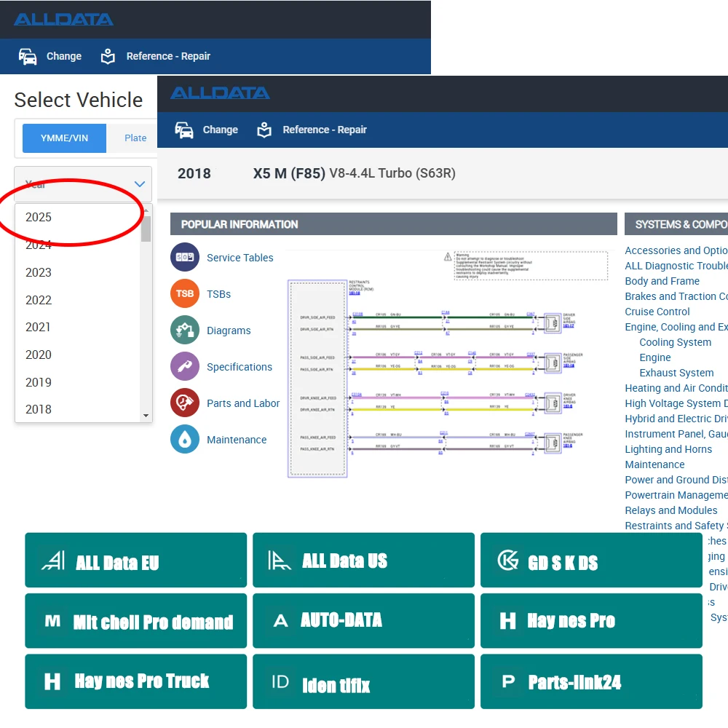Click the Reference - Repair book icon in front window
Screen dimensions: 728x728
click(x=264, y=130)
